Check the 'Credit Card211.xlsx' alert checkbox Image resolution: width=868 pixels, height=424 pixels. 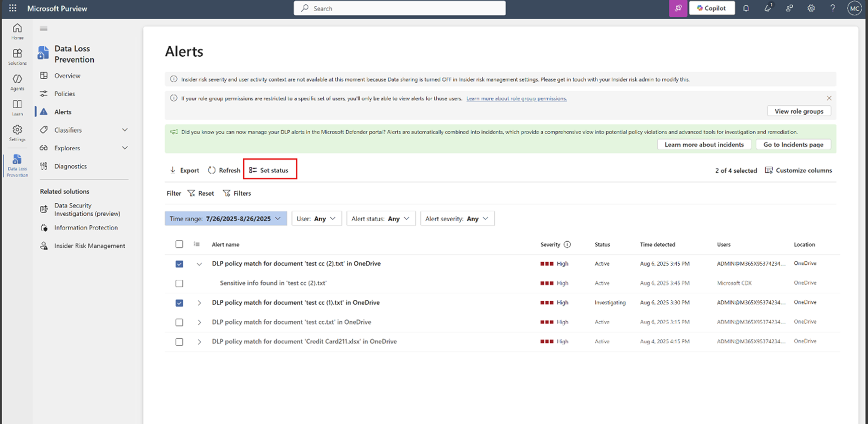click(179, 342)
